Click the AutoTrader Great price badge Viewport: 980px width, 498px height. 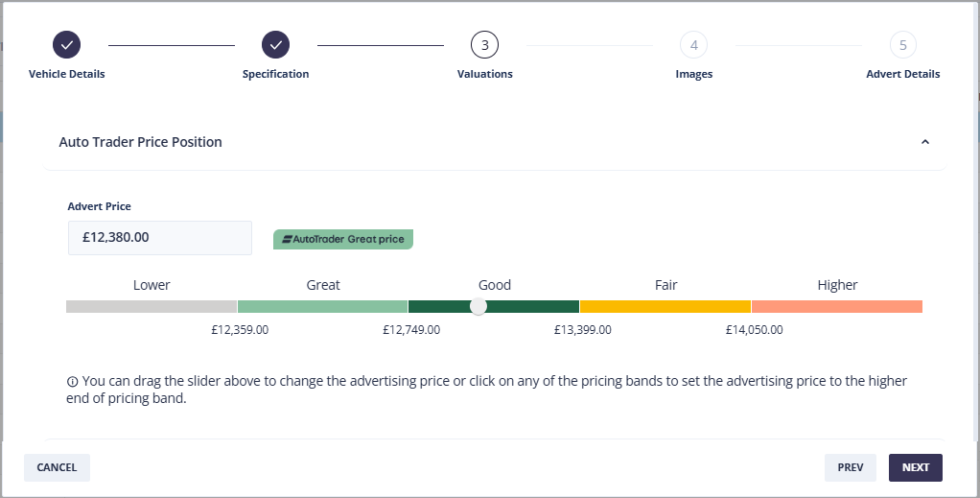click(342, 239)
